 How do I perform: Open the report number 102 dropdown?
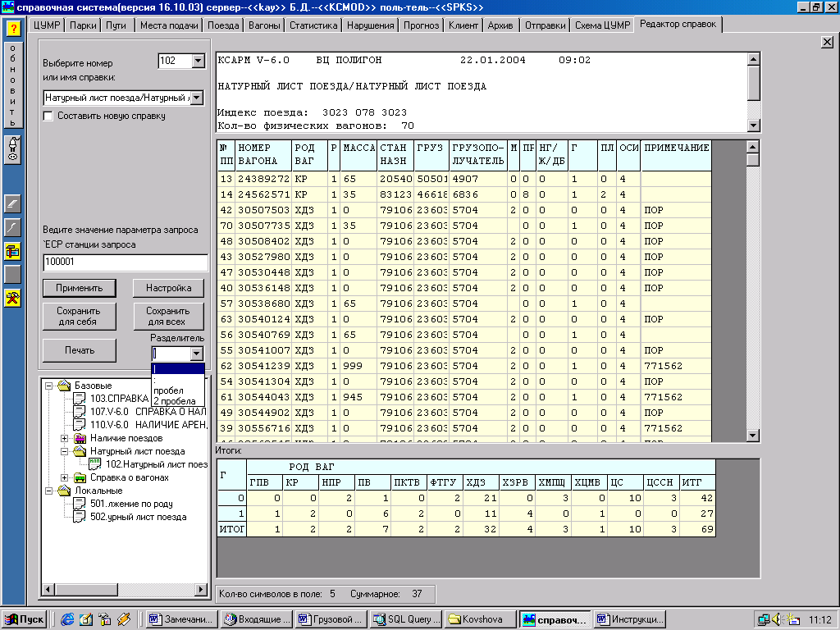point(197,61)
